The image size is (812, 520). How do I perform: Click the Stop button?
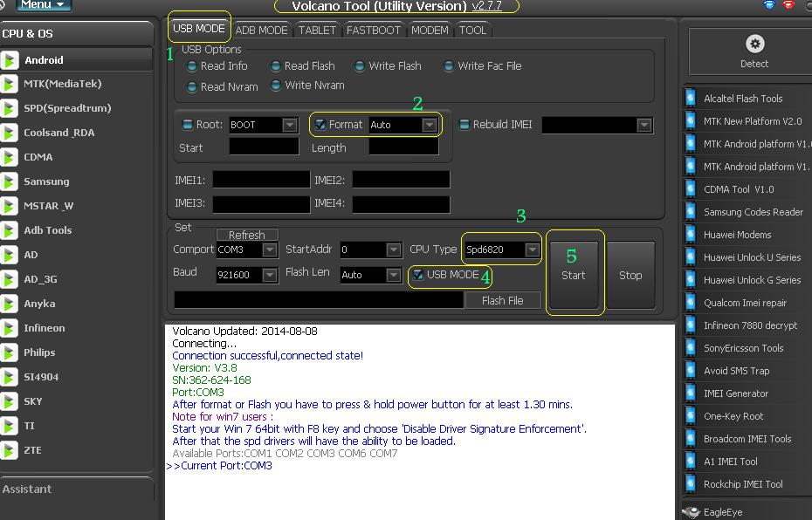point(630,275)
